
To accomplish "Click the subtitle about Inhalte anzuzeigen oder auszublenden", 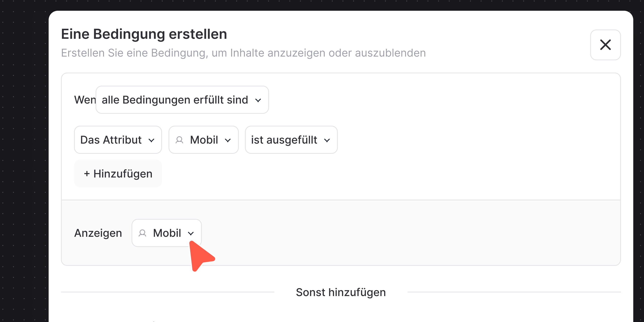I will pos(243,53).
